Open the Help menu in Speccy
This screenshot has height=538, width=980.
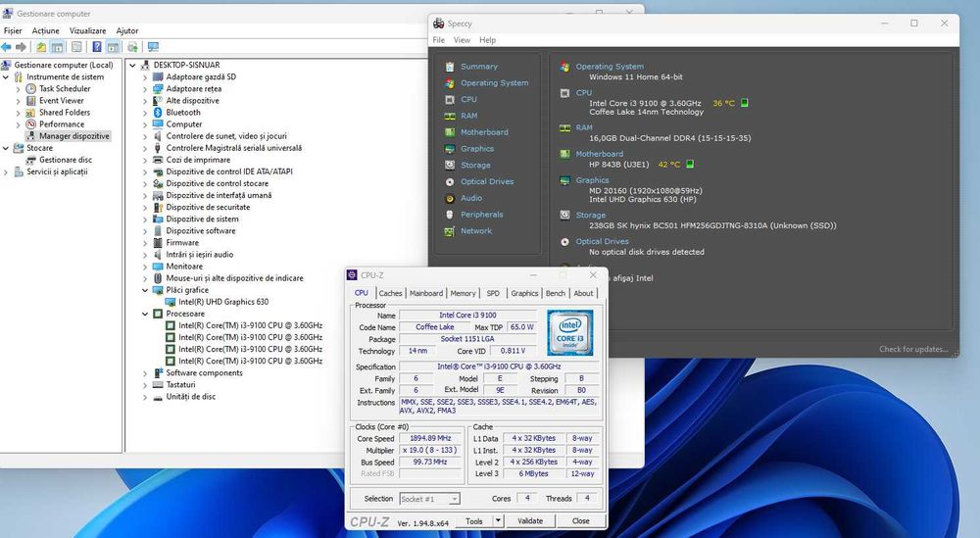click(487, 40)
